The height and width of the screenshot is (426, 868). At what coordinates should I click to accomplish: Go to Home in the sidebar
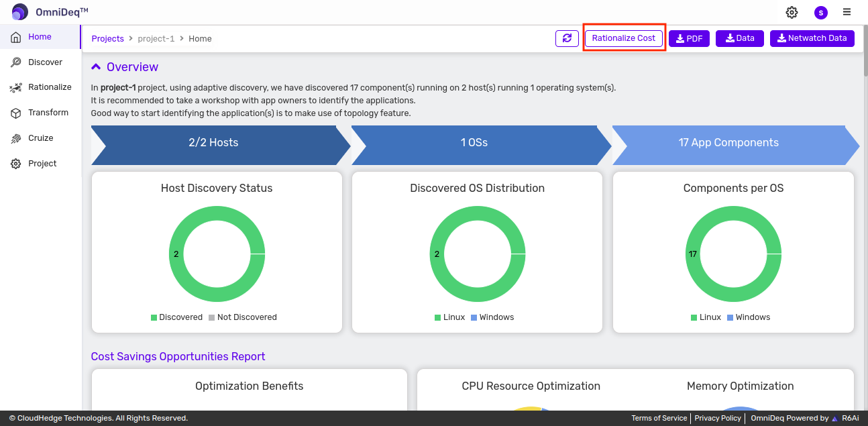[40, 37]
